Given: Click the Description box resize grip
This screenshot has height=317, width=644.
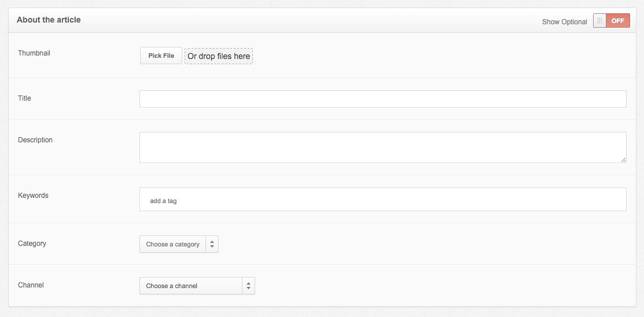Looking at the screenshot, I should 624,160.
